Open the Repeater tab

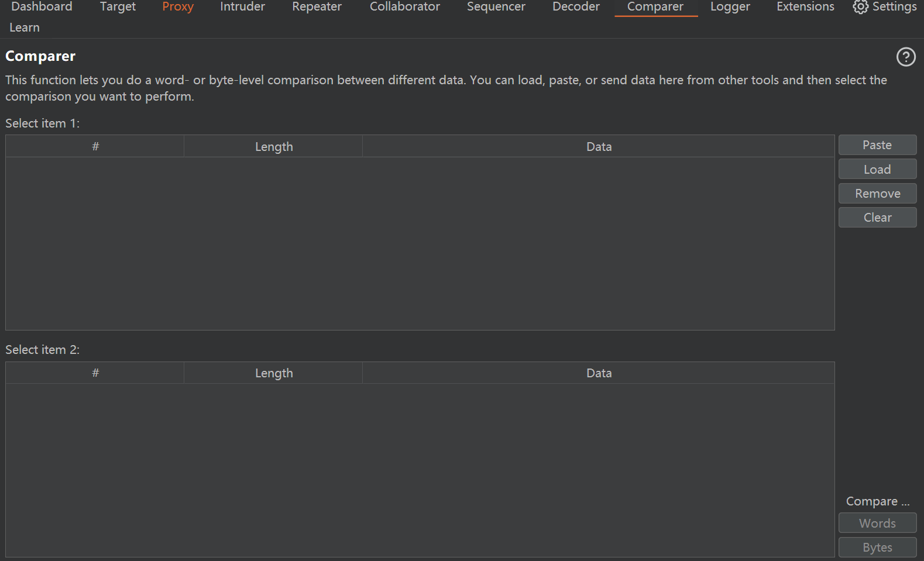(317, 7)
